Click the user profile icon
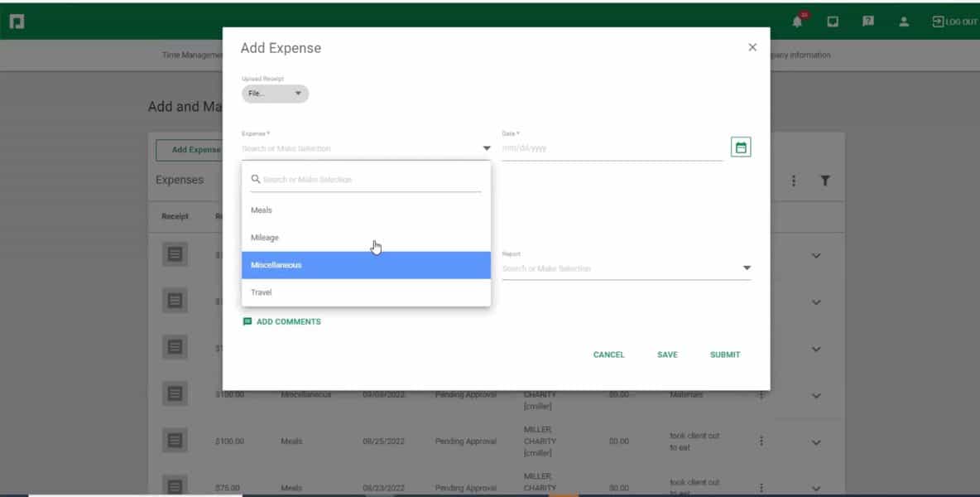980x497 pixels. (904, 21)
